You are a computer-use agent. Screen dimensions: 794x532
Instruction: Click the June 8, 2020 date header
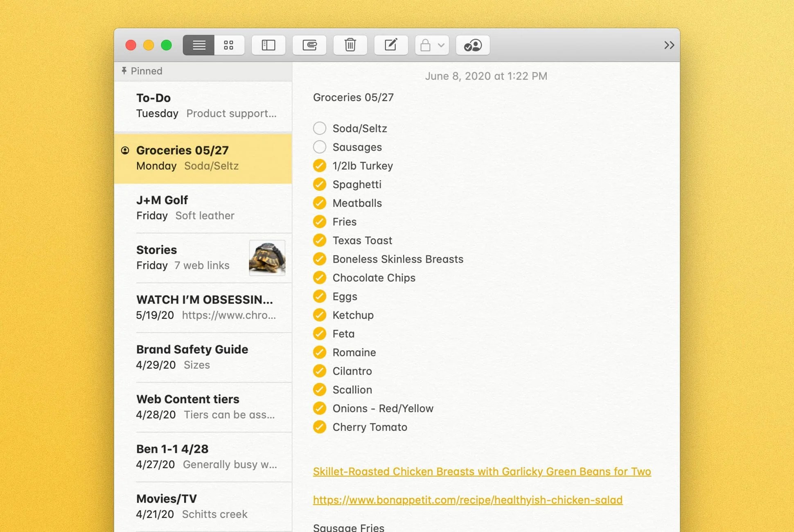(x=486, y=76)
